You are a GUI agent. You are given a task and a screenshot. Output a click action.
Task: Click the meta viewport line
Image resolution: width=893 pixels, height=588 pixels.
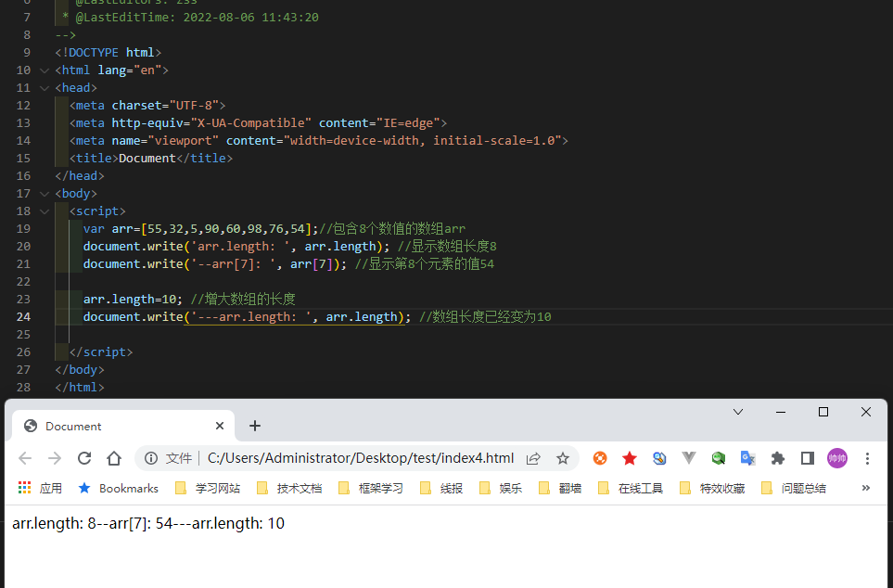click(x=318, y=141)
